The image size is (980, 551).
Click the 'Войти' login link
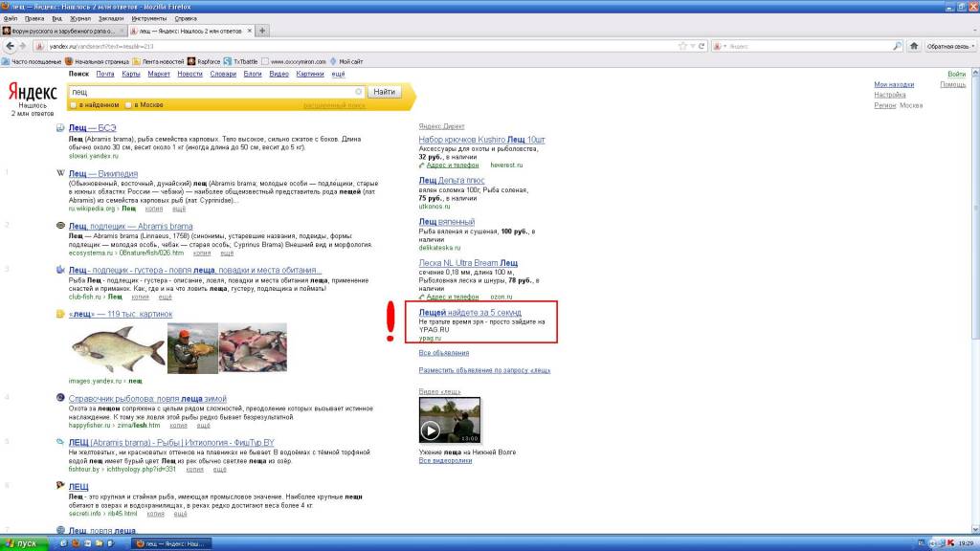click(x=956, y=74)
